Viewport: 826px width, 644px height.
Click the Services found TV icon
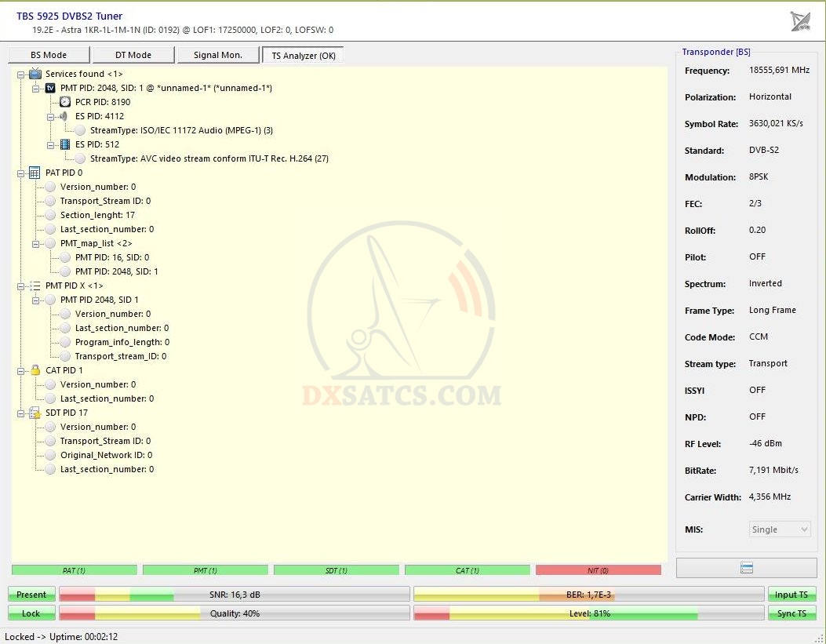coord(35,74)
